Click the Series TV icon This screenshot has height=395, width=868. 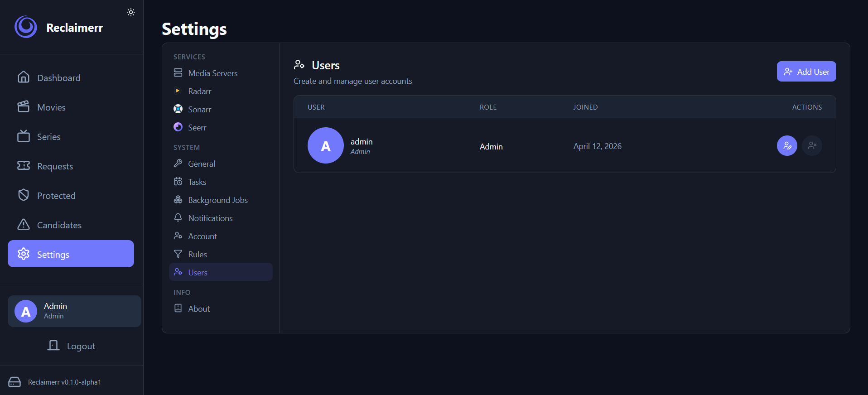(x=24, y=136)
